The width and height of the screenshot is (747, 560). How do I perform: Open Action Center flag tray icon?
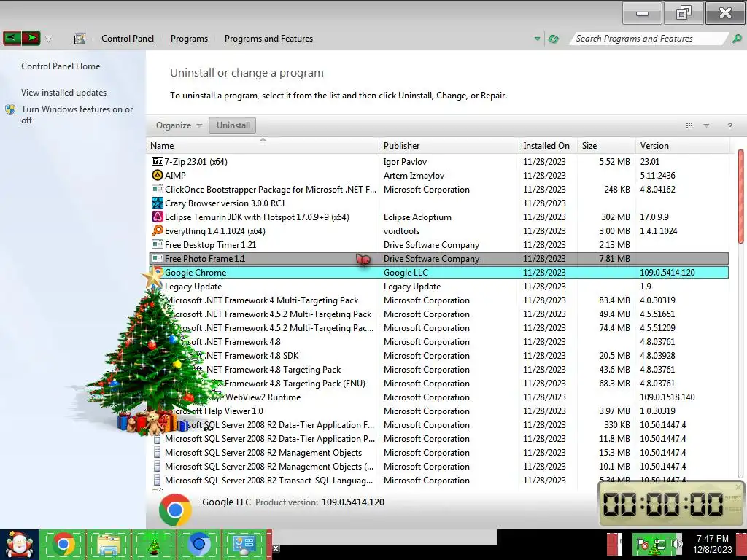pos(642,544)
